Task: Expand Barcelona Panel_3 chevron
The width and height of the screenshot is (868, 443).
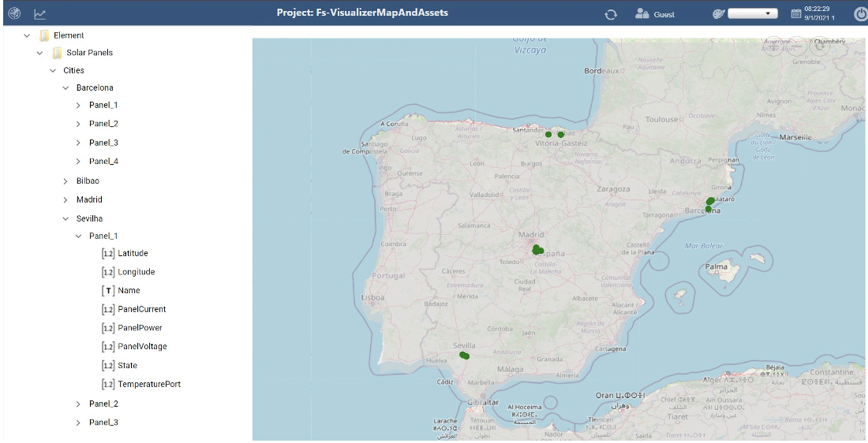Action: tap(79, 143)
